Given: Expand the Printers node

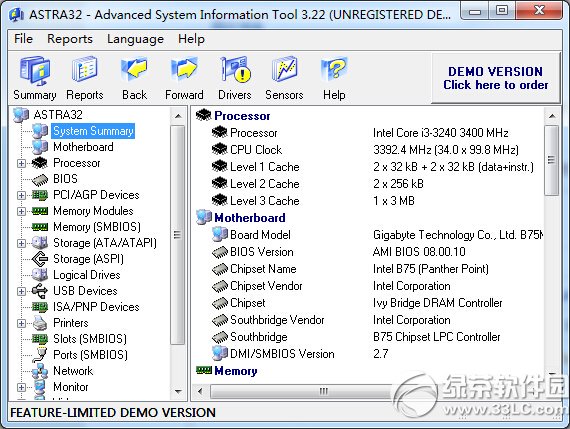Looking at the screenshot, I should tap(21, 323).
